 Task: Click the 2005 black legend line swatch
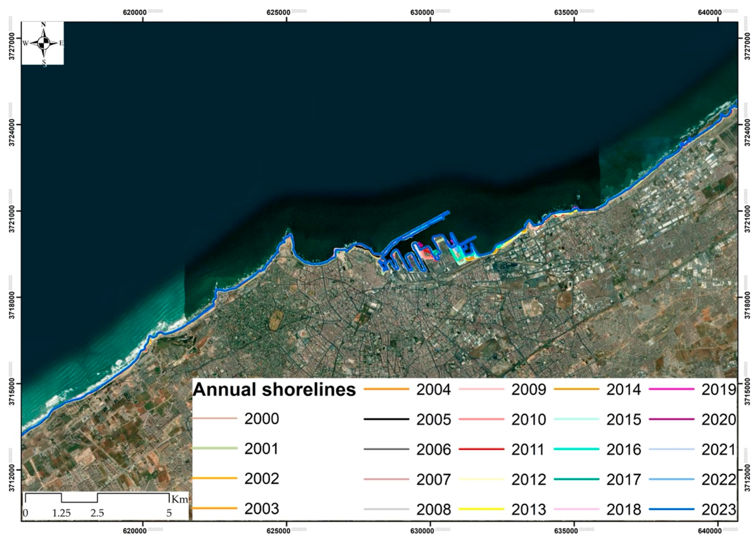pyautogui.click(x=386, y=419)
